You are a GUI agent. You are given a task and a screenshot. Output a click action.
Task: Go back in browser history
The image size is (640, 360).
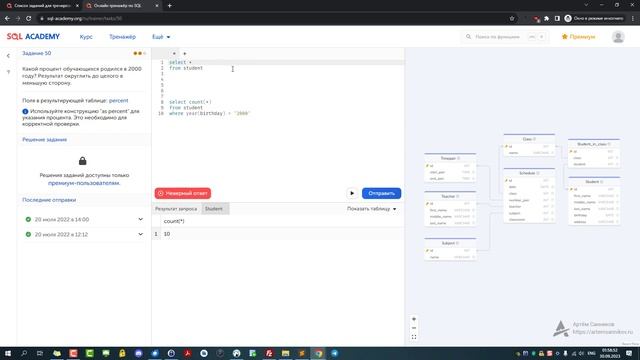pyautogui.click(x=7, y=18)
